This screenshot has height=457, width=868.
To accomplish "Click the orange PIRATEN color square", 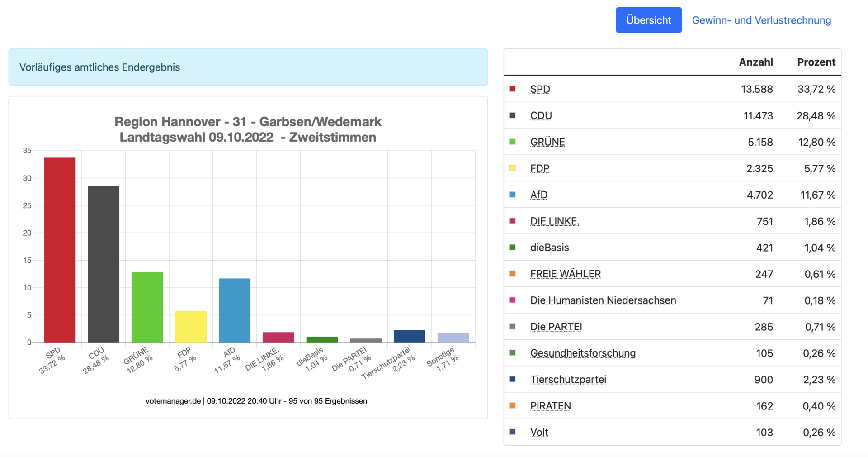I will tap(512, 406).
